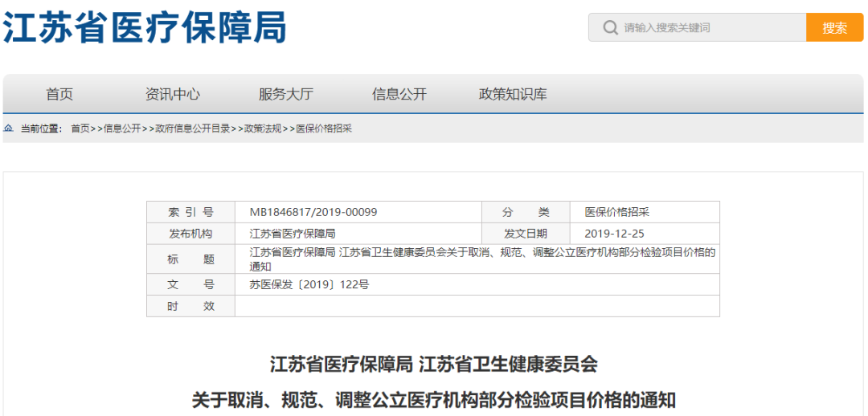868x416 pixels.
Task: Click the 发布机构 label cell
Action: click(x=191, y=234)
